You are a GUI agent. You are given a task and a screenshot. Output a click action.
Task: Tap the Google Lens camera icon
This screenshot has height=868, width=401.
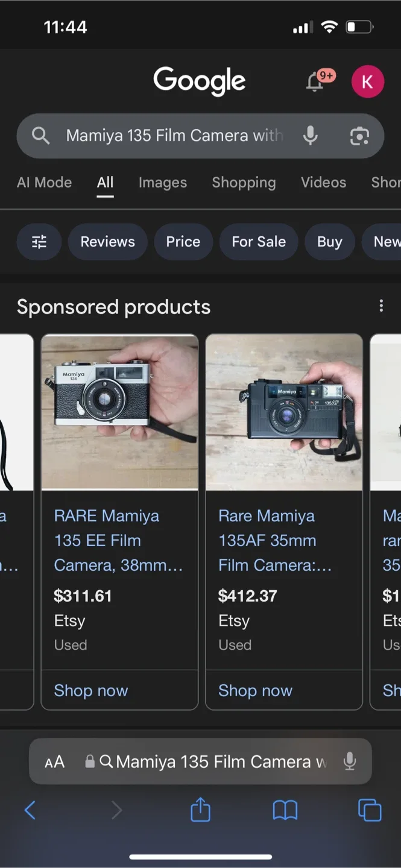pyautogui.click(x=360, y=136)
